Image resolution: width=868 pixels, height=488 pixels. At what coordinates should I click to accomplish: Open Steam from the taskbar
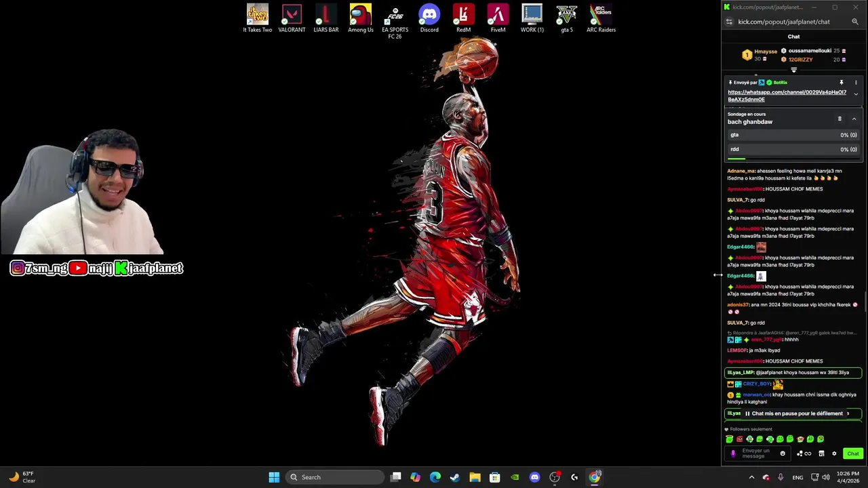tap(455, 477)
